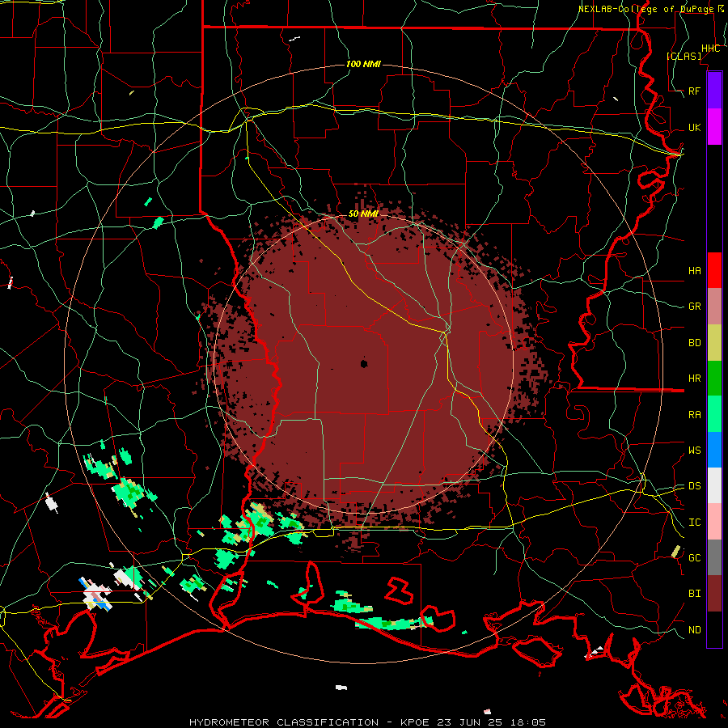Screen dimensions: 728x728
Task: Click the 'HYDROMETEOR CLASSIFICATION' title text
Action: (284, 722)
